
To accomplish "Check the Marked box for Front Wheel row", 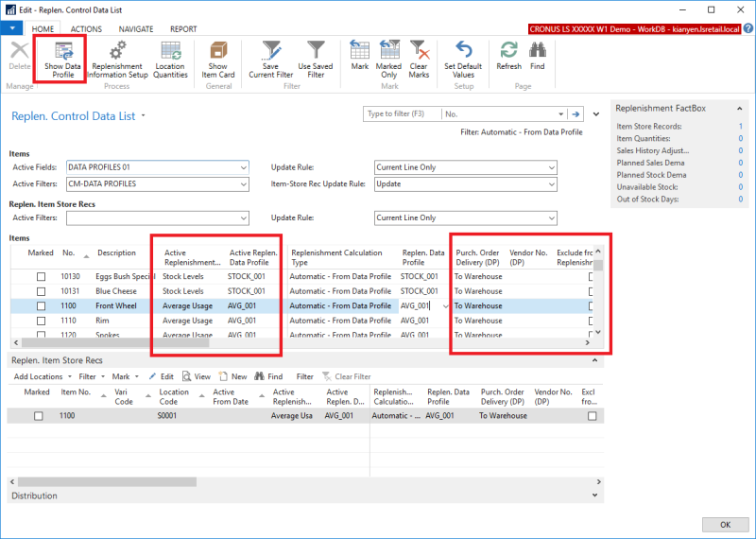I will [41, 306].
